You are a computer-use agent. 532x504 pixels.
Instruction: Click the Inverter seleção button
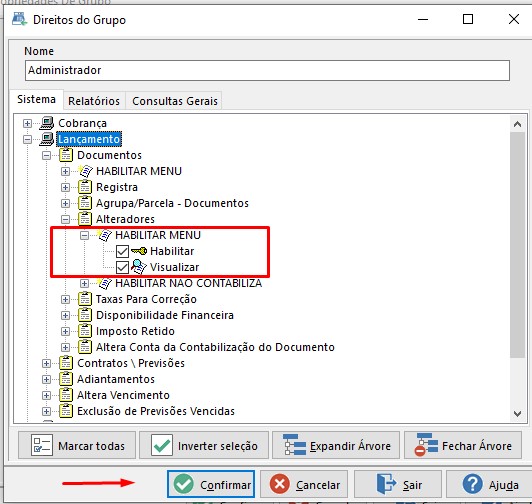pos(204,445)
